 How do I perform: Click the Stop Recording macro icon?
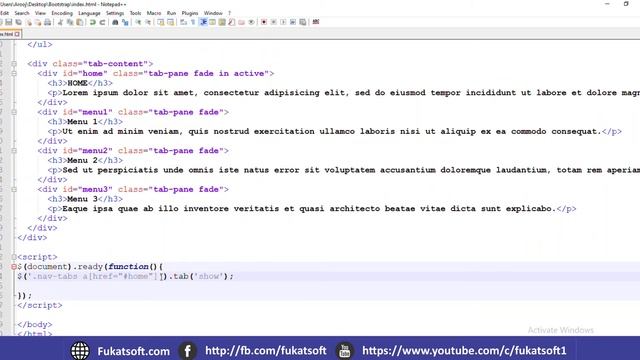(x=273, y=22)
